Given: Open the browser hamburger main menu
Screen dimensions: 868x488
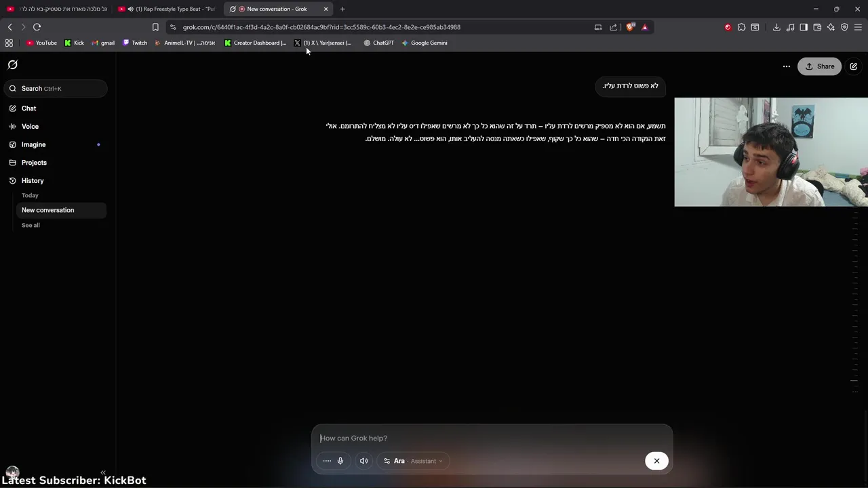Looking at the screenshot, I should coord(858,27).
